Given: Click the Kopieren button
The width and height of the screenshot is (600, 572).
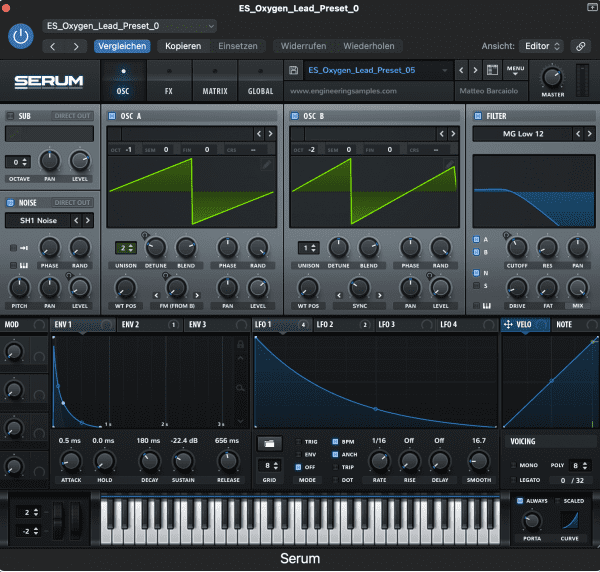Looking at the screenshot, I should click(183, 46).
